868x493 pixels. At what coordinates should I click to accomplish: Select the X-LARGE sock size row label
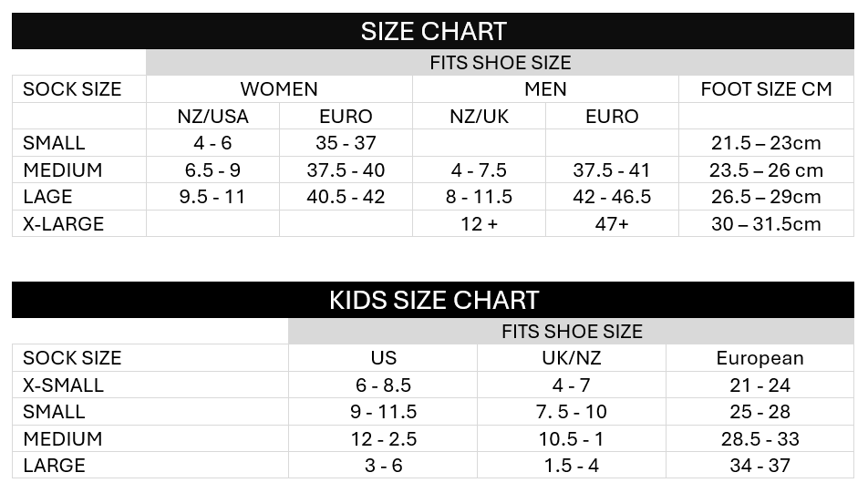(64, 224)
